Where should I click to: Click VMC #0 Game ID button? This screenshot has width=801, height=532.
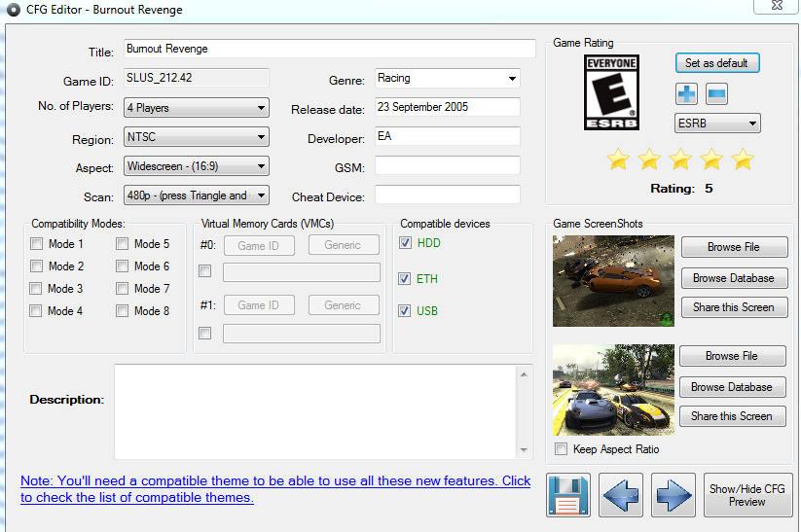click(259, 246)
